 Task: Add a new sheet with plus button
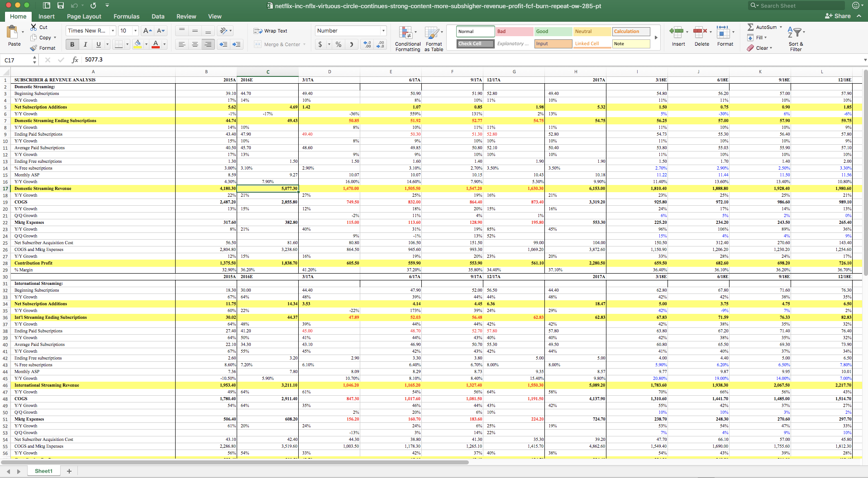[x=69, y=471]
